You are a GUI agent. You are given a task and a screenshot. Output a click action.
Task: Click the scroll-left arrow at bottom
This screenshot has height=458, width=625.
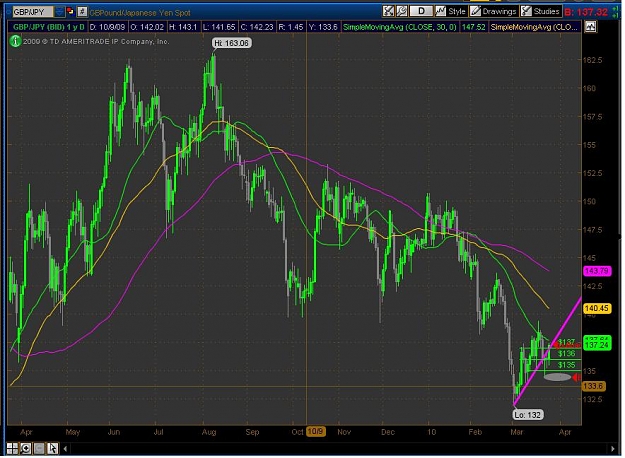coord(65,449)
